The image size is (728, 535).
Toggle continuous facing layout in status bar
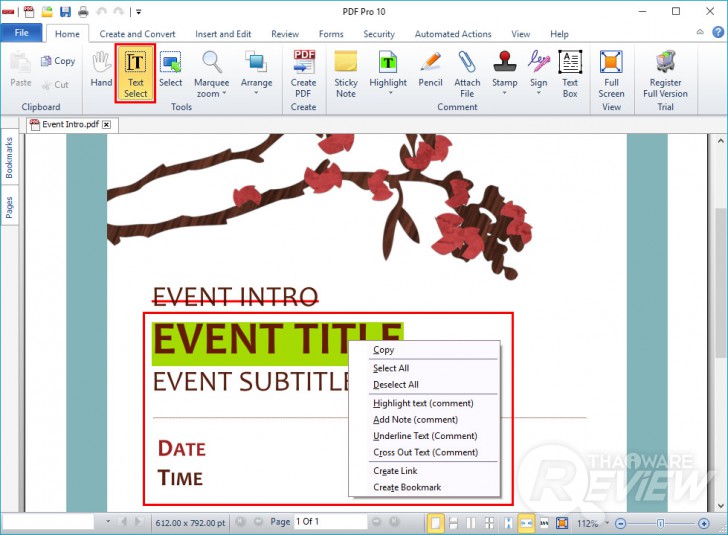[x=489, y=523]
